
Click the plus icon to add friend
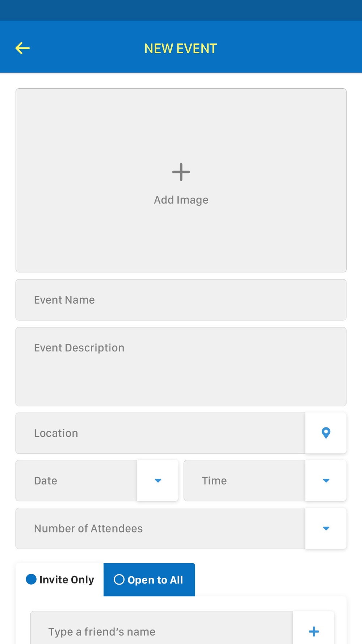click(x=313, y=631)
